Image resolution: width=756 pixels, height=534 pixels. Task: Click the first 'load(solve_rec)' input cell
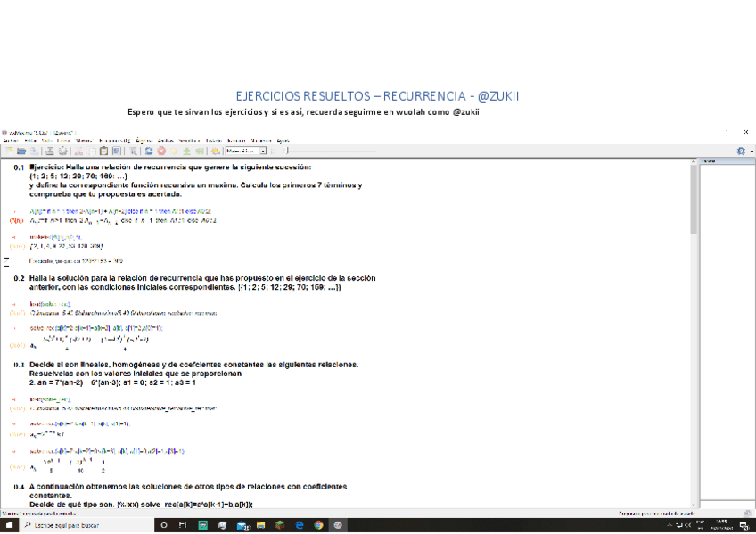pos(50,304)
